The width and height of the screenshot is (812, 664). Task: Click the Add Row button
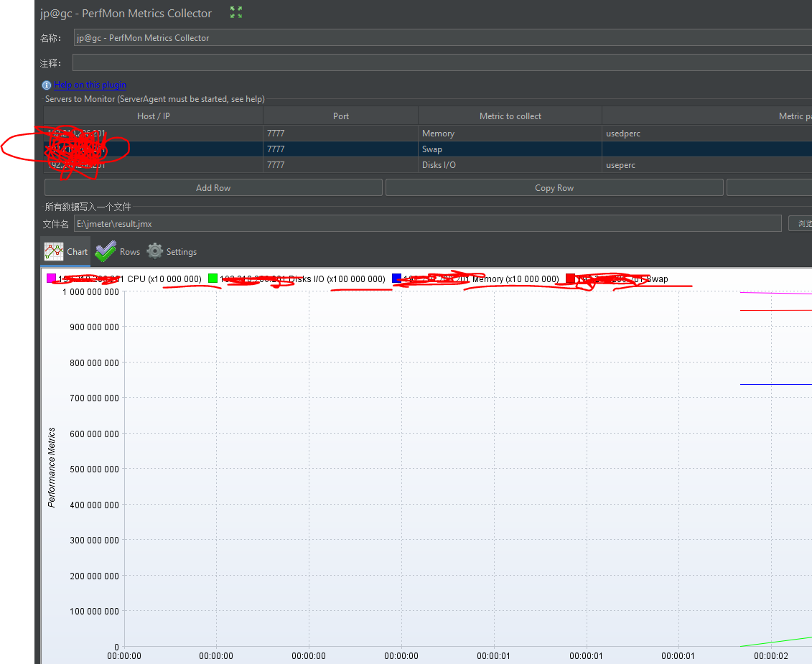pyautogui.click(x=213, y=188)
